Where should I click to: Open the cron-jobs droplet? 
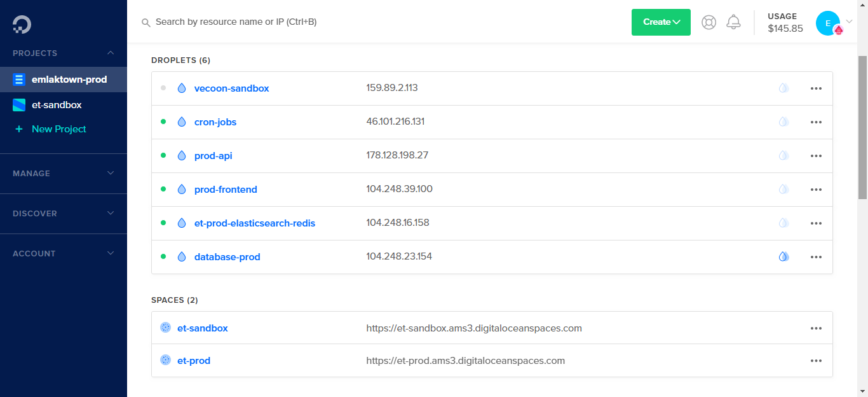[215, 122]
